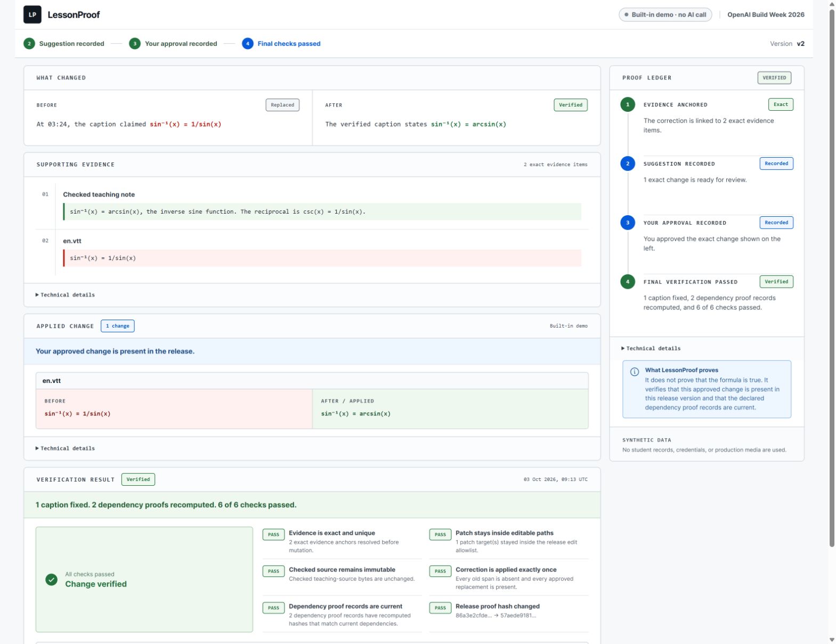
Task: Click the scrollbar down arrow
Action: (832, 640)
